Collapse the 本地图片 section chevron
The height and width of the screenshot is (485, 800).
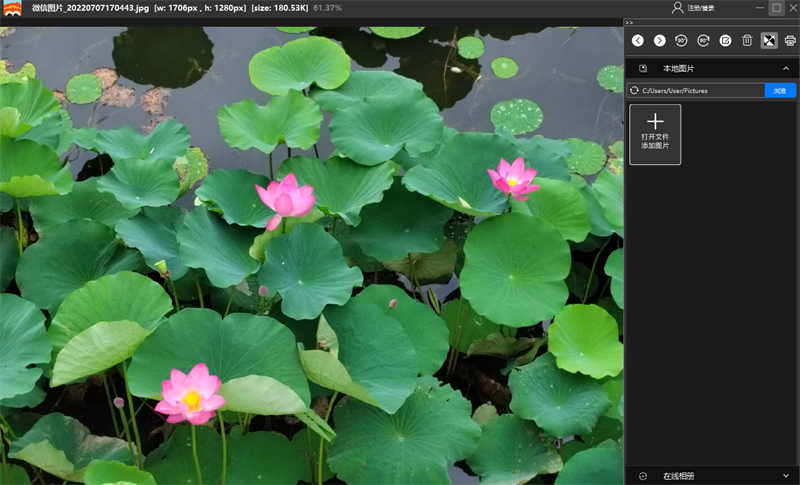[786, 68]
